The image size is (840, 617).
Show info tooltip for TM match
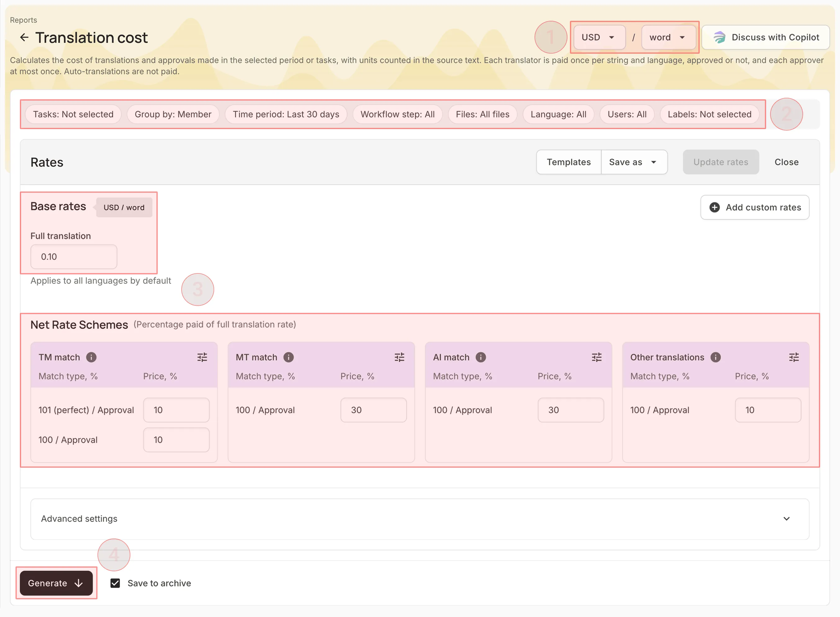[91, 358]
